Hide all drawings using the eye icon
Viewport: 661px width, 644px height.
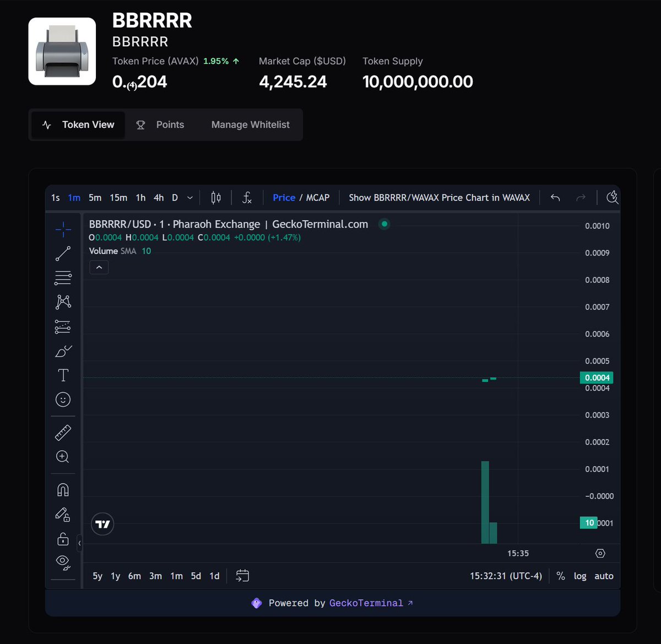click(x=63, y=561)
